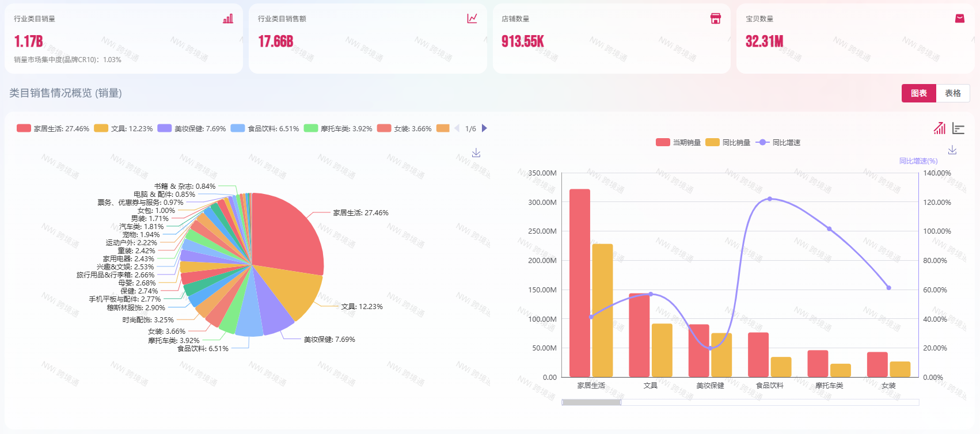Click the bar chart icon on 行业类目销量 card

pos(228,19)
